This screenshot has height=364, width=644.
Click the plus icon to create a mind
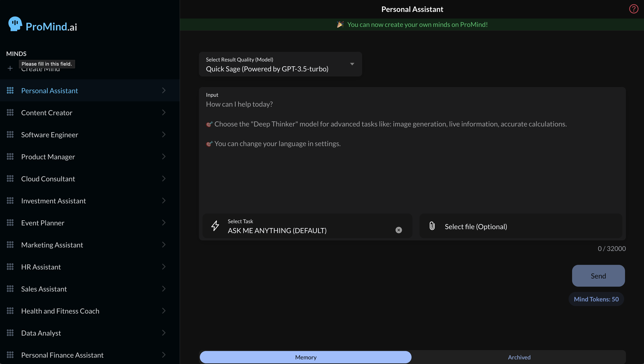click(x=10, y=68)
